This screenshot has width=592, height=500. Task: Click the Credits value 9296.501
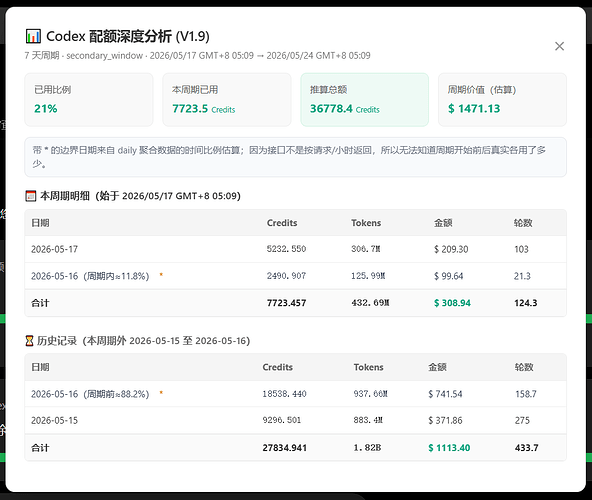(282, 420)
